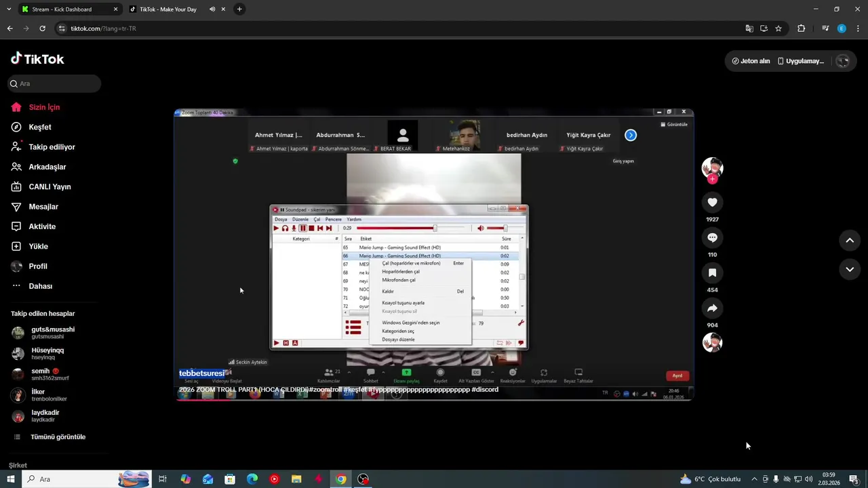Open Task View on taskbar
The width and height of the screenshot is (868, 488).
tap(163, 479)
